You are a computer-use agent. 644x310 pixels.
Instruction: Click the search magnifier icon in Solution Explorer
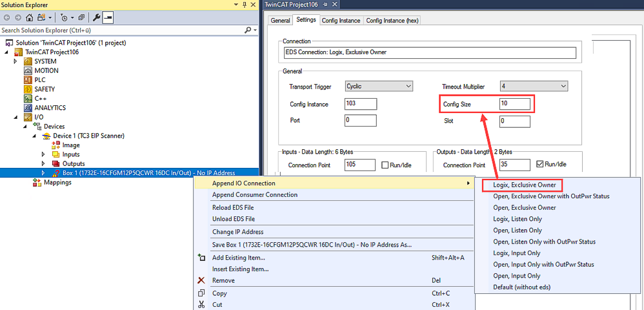[x=248, y=30]
